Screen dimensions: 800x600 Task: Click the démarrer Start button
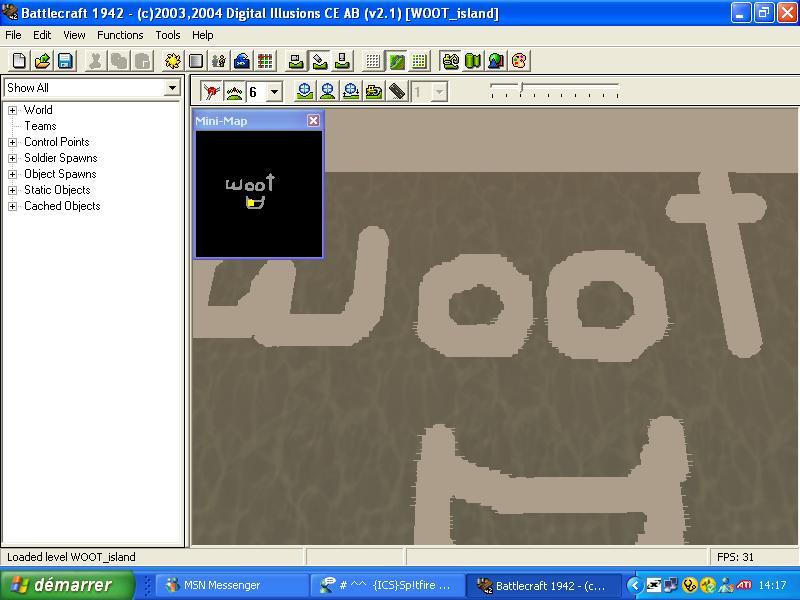[67, 585]
